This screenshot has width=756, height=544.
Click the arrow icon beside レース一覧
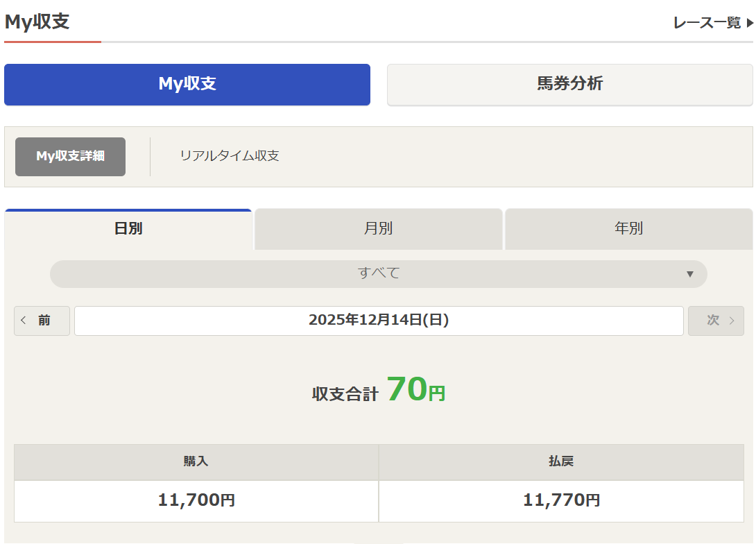point(750,24)
